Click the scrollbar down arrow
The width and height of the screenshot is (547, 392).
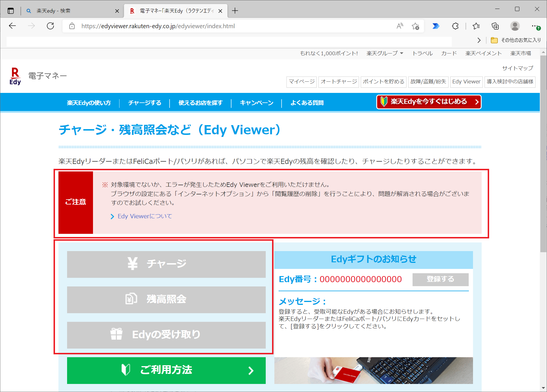(543, 388)
